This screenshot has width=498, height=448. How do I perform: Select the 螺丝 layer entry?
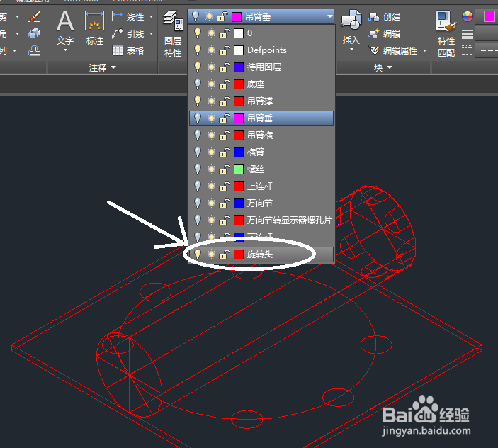point(261,169)
